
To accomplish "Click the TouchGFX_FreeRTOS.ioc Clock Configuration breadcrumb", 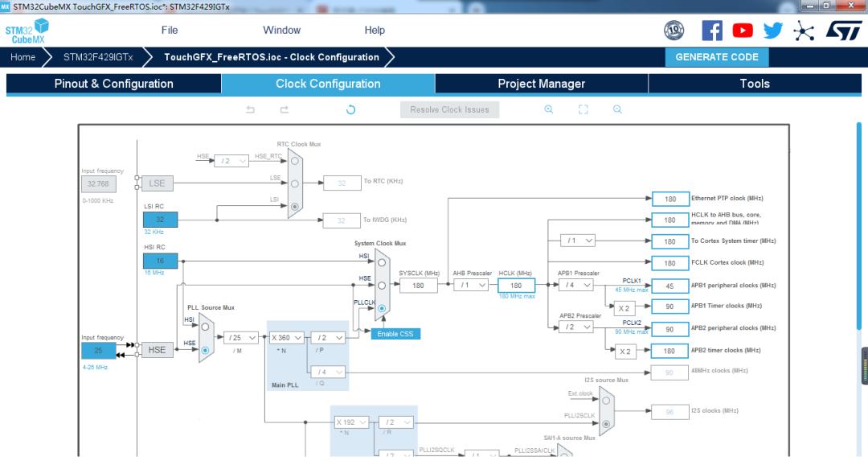I will 272,57.
